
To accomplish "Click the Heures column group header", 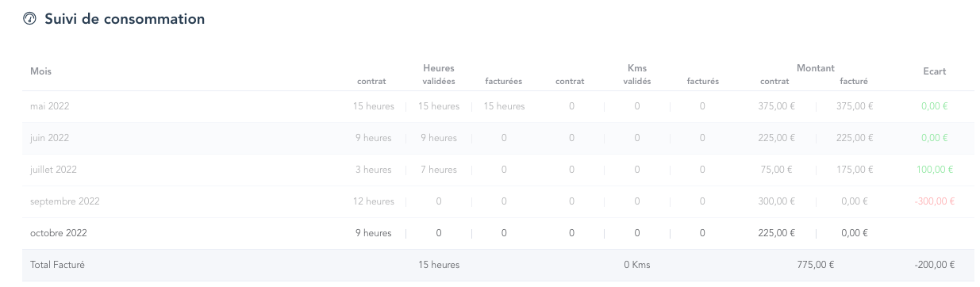I will (439, 68).
